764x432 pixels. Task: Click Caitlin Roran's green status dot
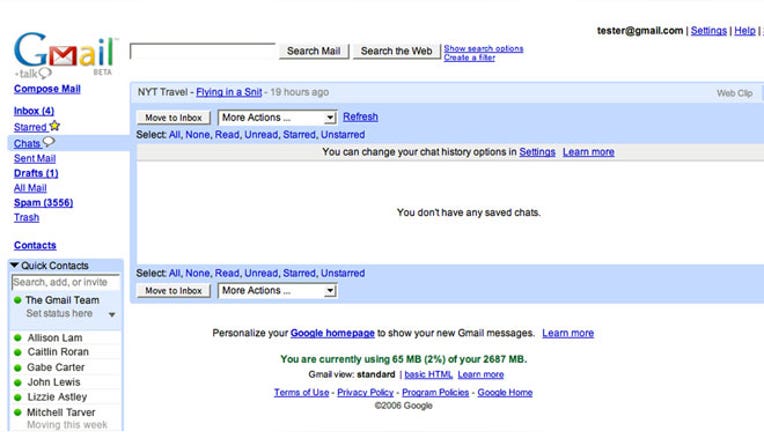(18, 352)
